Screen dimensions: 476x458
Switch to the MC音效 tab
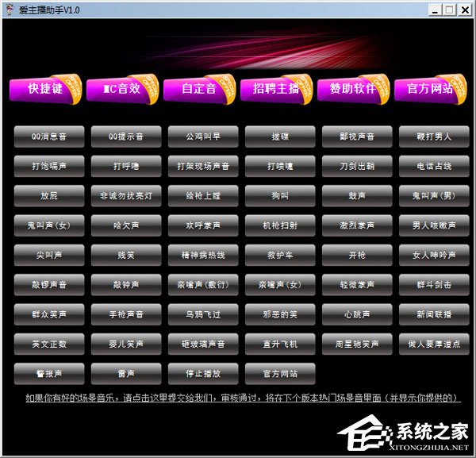[x=121, y=89]
